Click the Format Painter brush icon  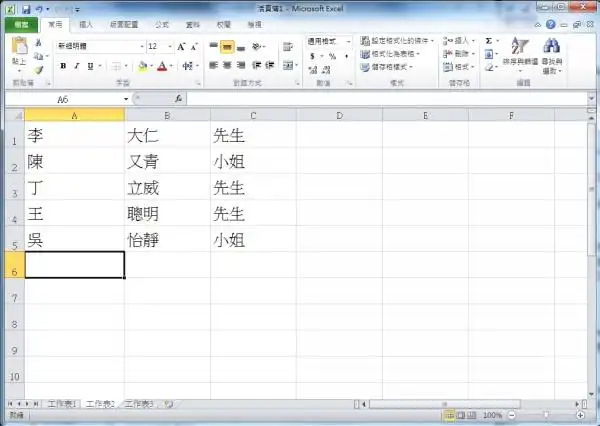[38, 70]
